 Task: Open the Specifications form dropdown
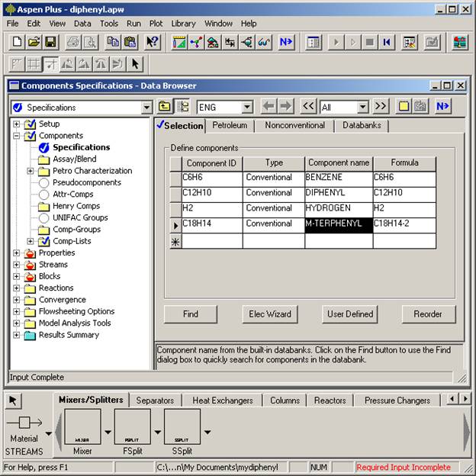point(146,108)
